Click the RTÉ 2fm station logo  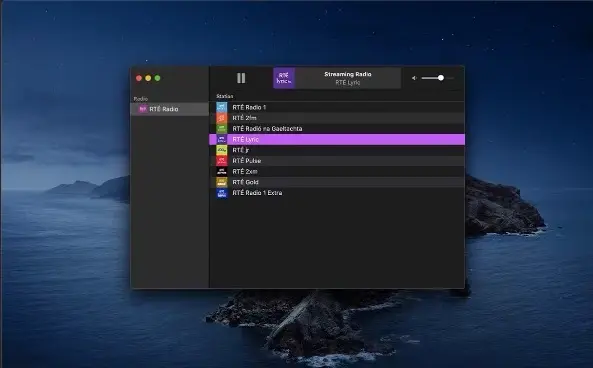[222, 118]
